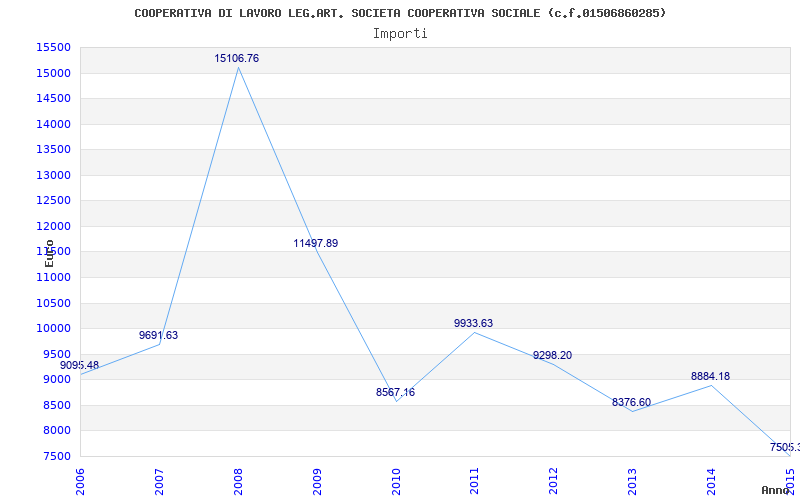Click the 12500 y-axis value
Image resolution: width=800 pixels, height=500 pixels.
(53, 201)
